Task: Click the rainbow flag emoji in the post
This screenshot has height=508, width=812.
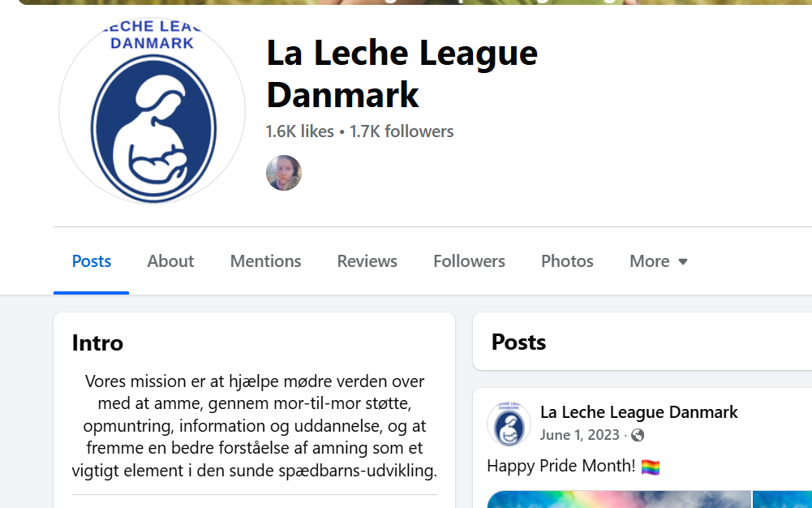Action: pyautogui.click(x=651, y=467)
